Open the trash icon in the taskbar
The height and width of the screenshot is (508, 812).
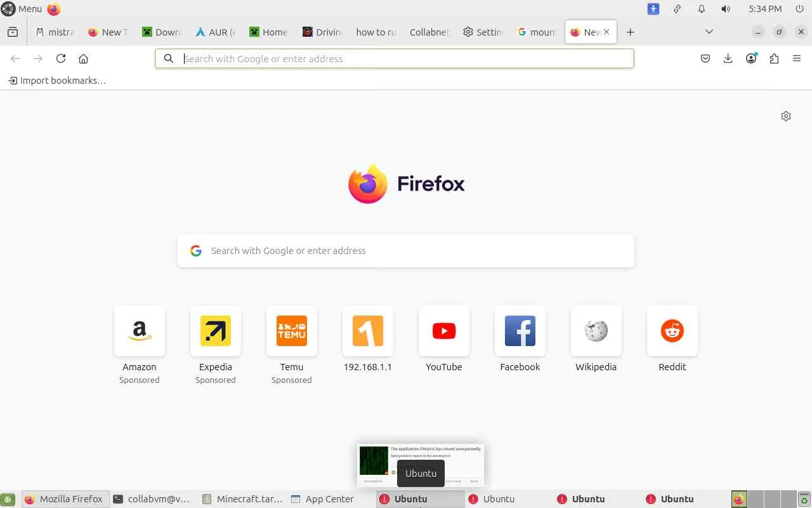pos(804,500)
